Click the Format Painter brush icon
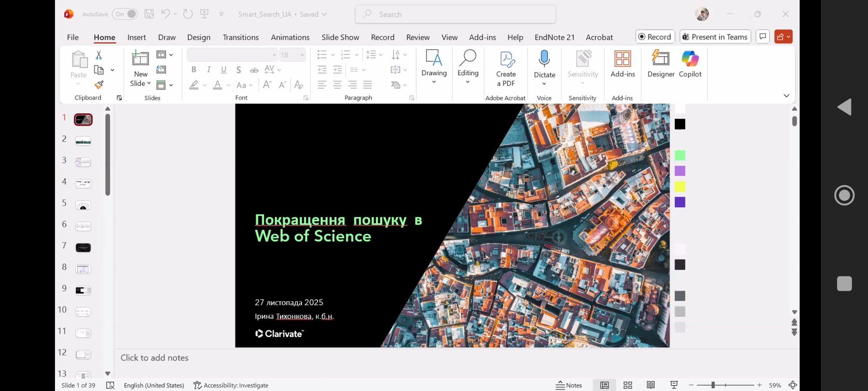The width and height of the screenshot is (868, 391). click(99, 84)
